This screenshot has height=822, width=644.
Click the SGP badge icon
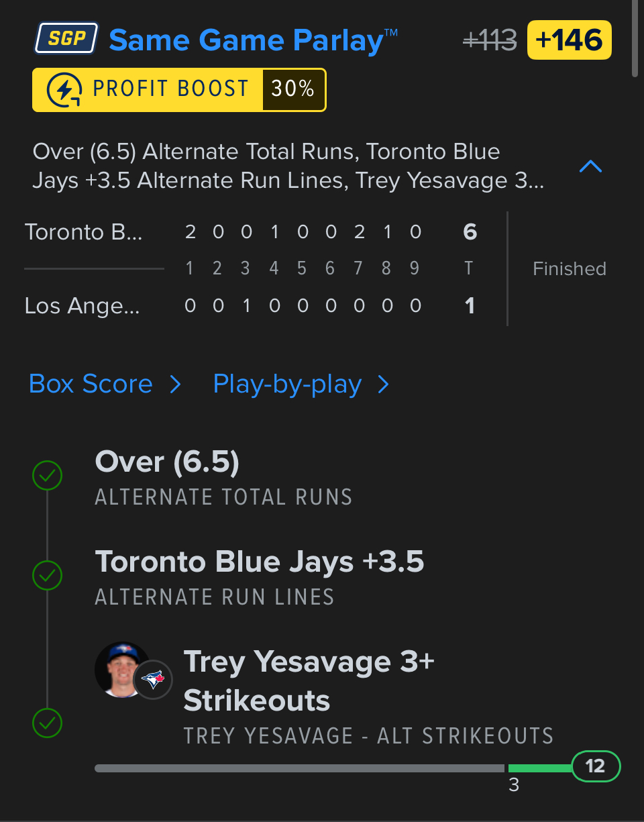coord(66,39)
